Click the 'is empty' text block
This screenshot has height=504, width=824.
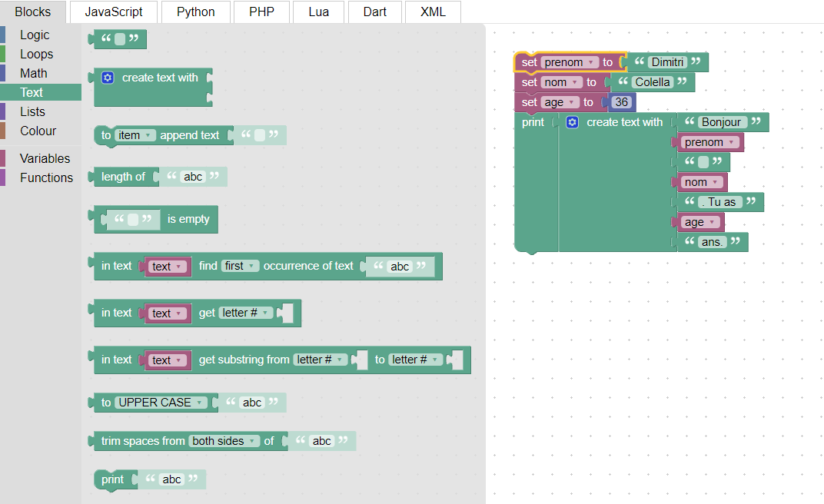pos(188,219)
